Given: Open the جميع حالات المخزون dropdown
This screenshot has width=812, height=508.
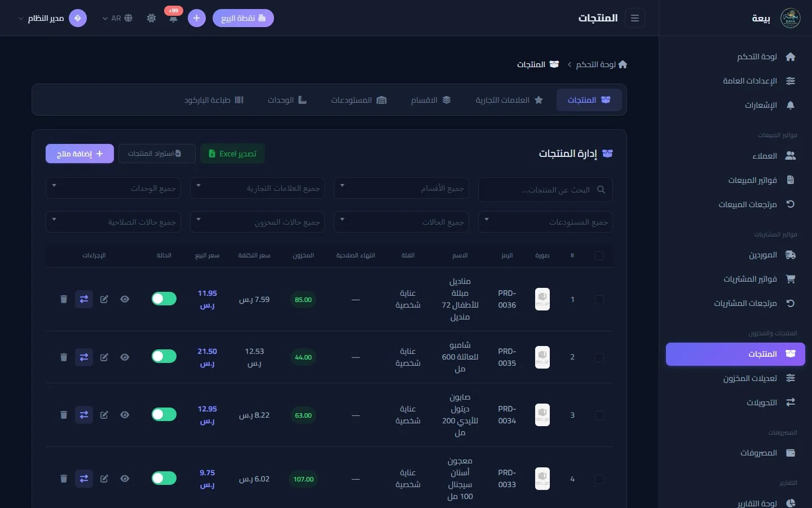Looking at the screenshot, I should [257, 222].
